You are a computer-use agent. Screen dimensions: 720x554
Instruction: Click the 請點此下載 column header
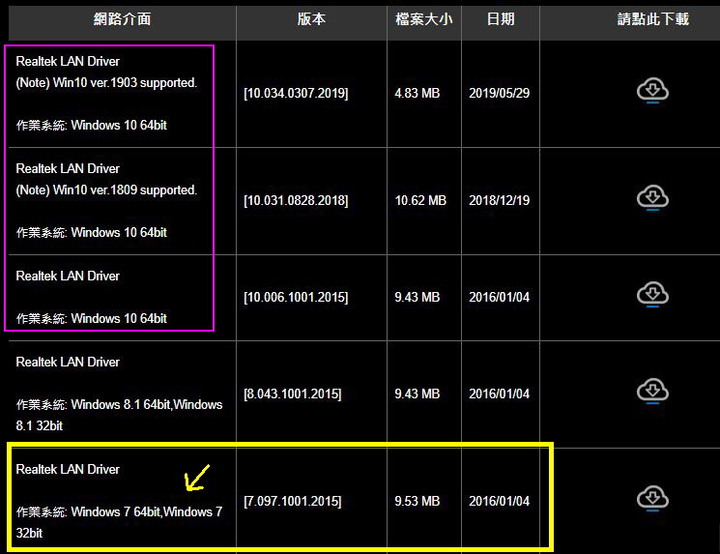point(652,19)
